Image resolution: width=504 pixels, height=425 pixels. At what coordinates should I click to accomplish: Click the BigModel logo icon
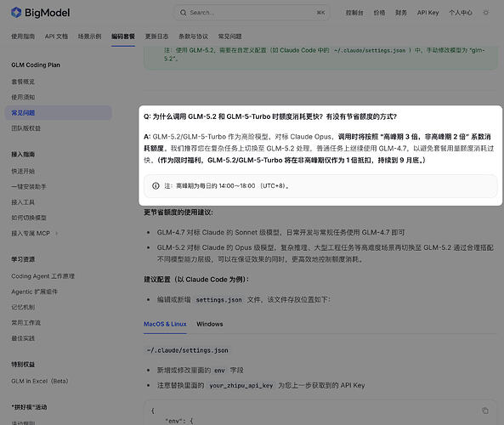coord(16,13)
